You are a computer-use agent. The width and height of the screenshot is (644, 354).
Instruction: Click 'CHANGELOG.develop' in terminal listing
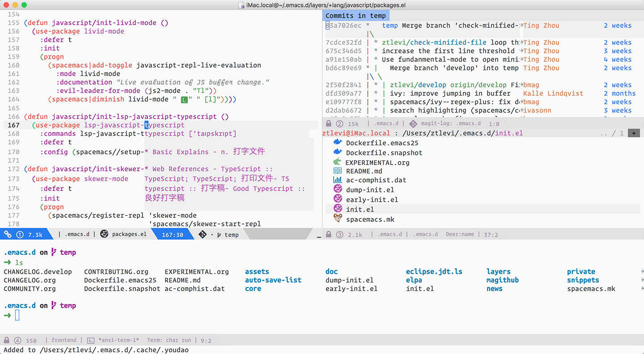coord(38,271)
